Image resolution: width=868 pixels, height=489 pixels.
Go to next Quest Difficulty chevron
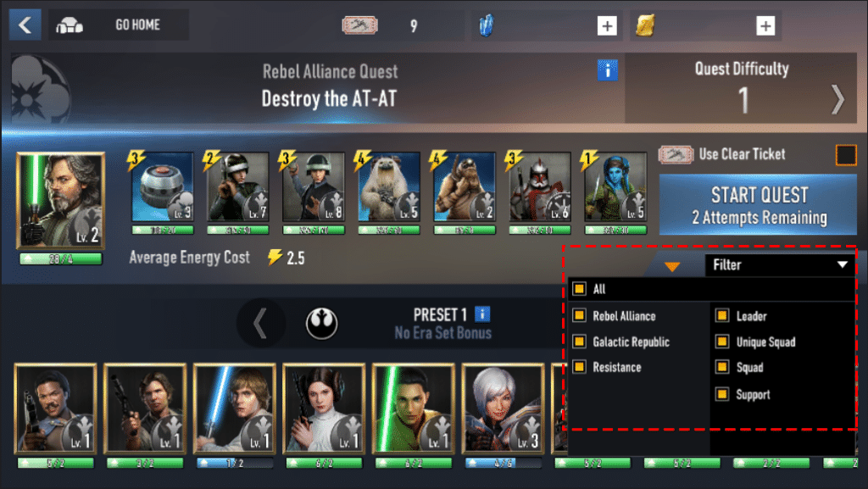pyautogui.click(x=837, y=100)
